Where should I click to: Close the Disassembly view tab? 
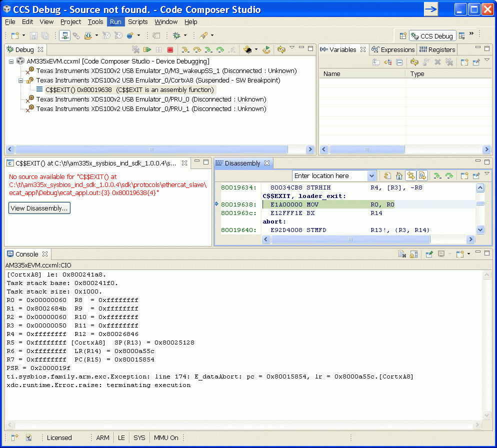267,163
